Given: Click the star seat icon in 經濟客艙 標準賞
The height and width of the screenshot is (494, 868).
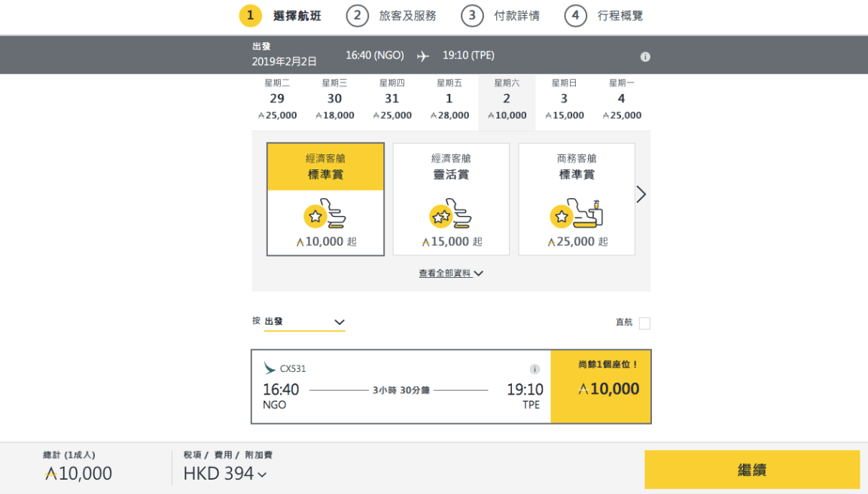Looking at the screenshot, I should pyautogui.click(x=325, y=215).
